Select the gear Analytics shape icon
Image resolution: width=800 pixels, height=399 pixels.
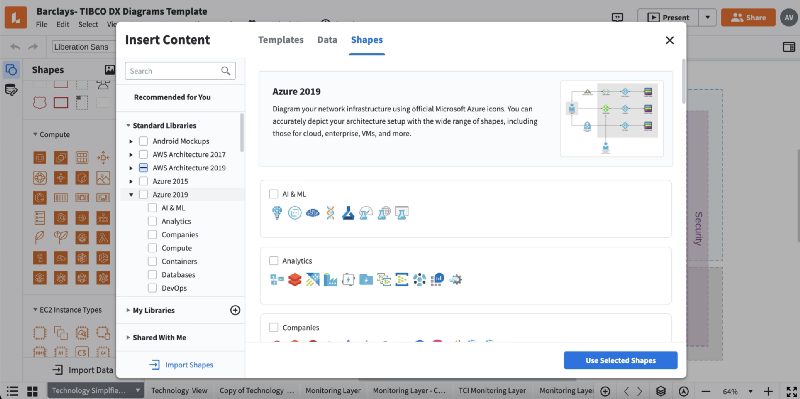click(x=455, y=280)
